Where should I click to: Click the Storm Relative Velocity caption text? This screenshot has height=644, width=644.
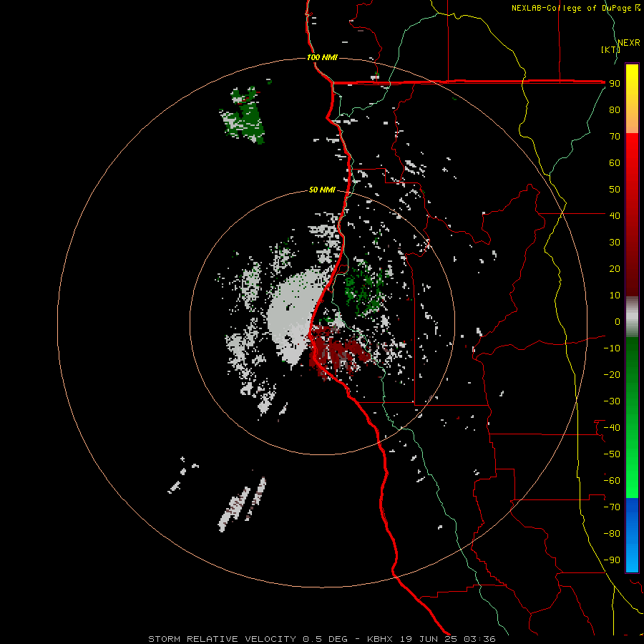pyautogui.click(x=321, y=639)
